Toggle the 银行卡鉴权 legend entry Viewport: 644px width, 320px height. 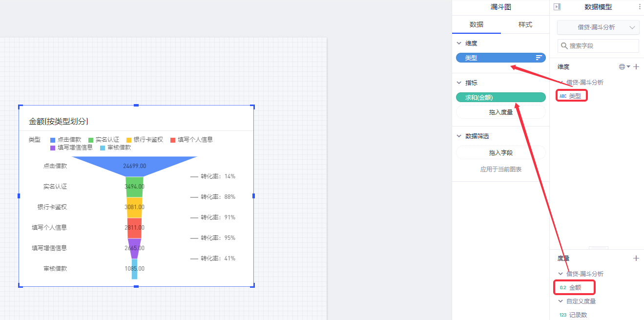tap(145, 140)
